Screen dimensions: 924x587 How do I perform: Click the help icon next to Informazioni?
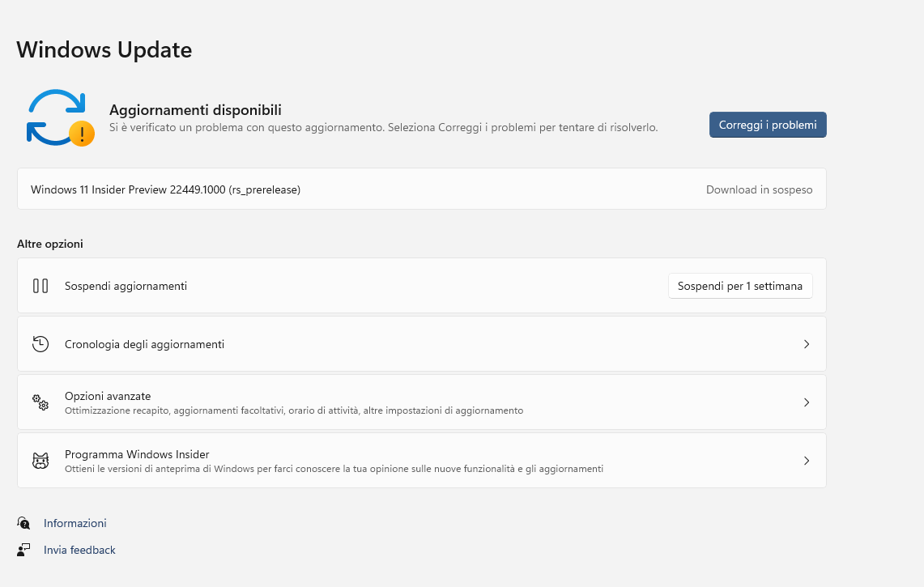pos(23,523)
